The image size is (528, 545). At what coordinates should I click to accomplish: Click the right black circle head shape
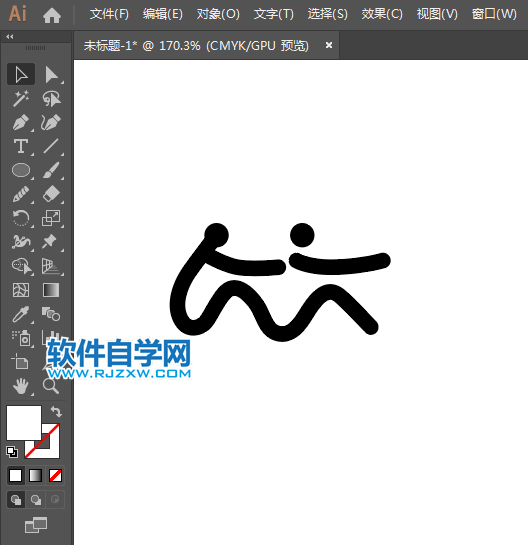[302, 235]
